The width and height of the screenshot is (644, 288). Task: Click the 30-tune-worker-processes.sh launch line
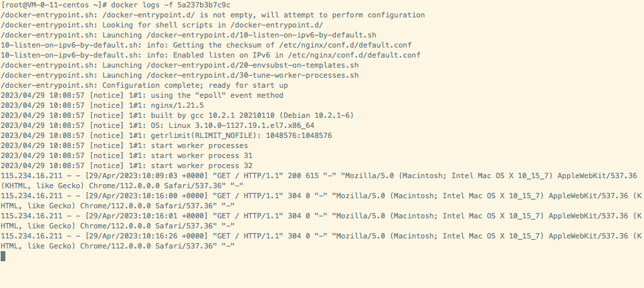[180, 75]
